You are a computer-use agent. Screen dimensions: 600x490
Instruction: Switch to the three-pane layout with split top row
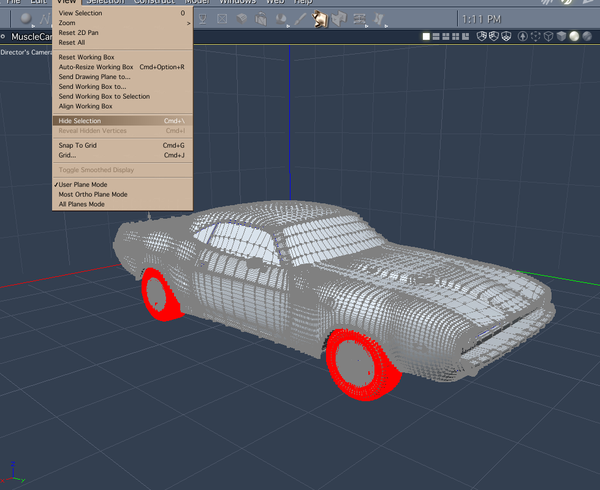tap(446, 36)
